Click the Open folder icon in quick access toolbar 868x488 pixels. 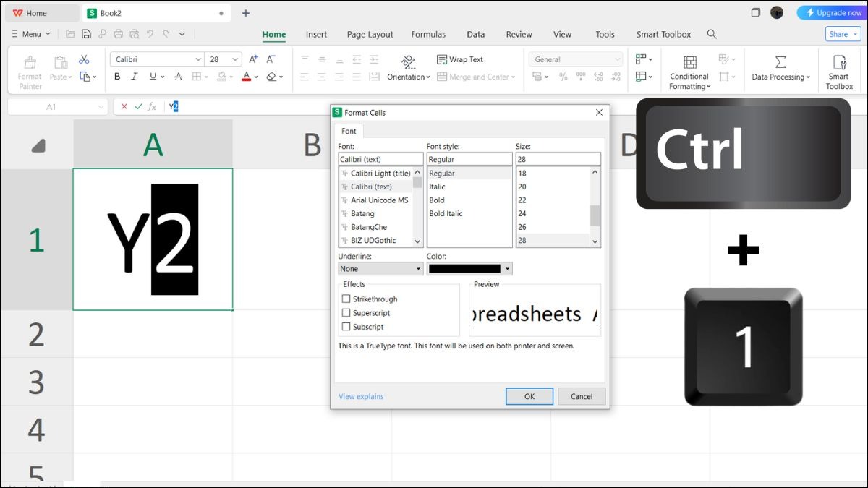click(x=70, y=34)
